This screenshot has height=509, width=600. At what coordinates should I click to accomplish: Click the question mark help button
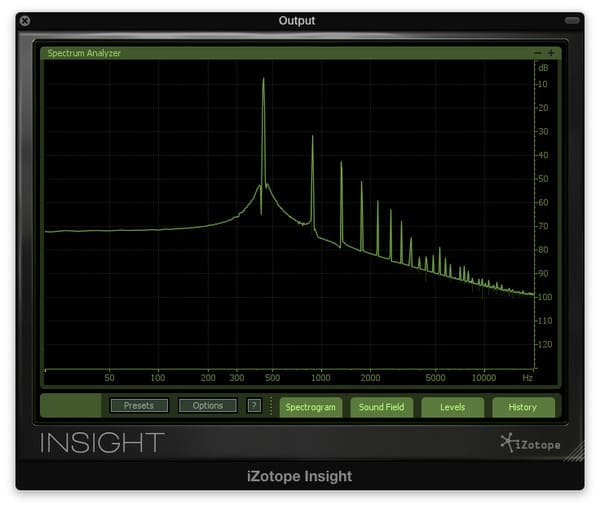pyautogui.click(x=254, y=406)
